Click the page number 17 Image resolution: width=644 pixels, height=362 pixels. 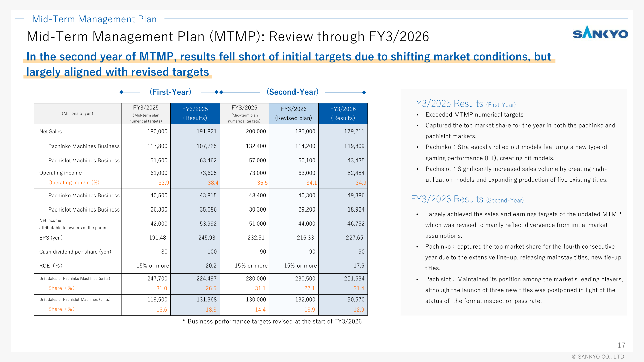[621, 345]
